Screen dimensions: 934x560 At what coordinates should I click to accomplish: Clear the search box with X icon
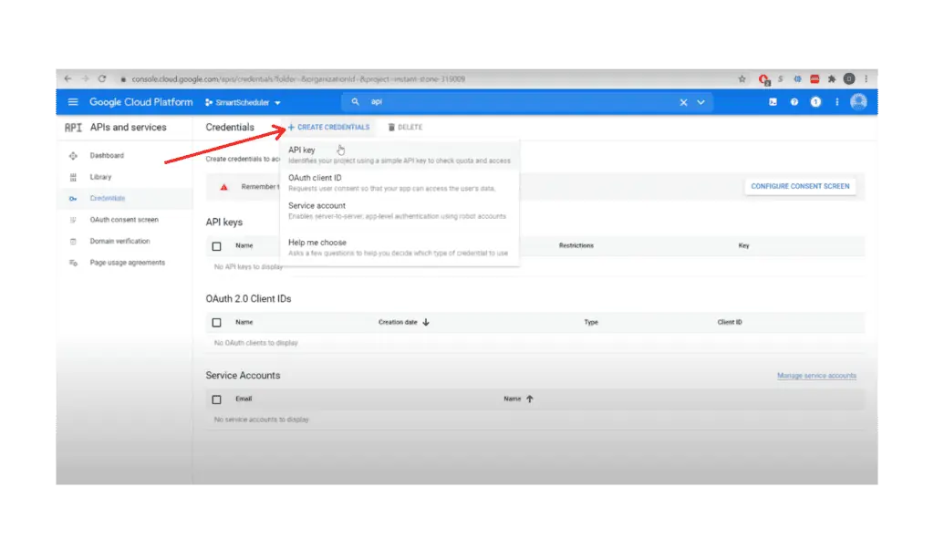pyautogui.click(x=683, y=102)
